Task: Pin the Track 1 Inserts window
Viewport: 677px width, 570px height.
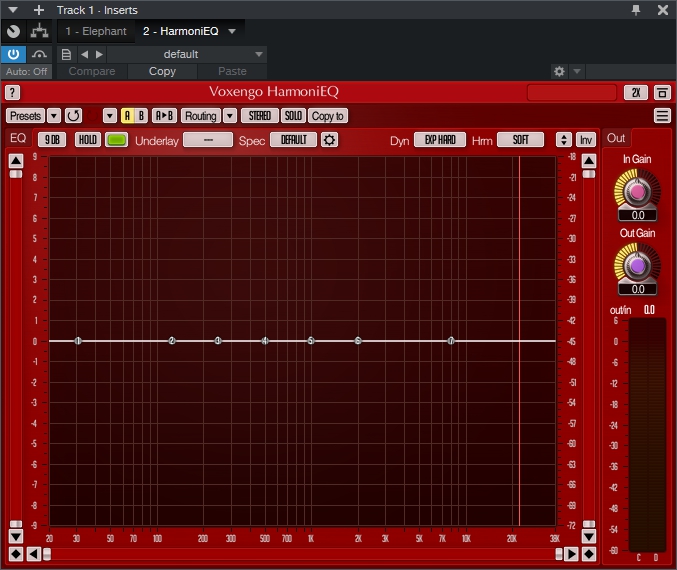Action: point(636,9)
